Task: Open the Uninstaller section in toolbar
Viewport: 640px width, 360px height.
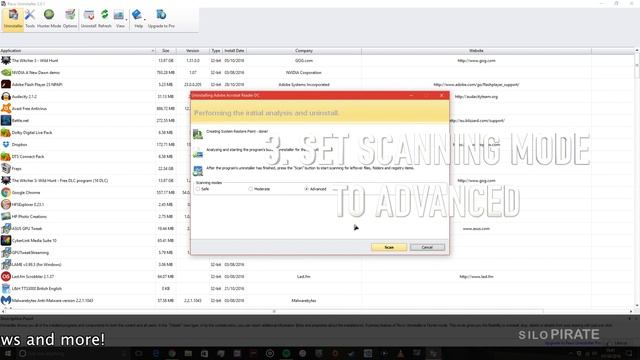Action: (x=13, y=19)
